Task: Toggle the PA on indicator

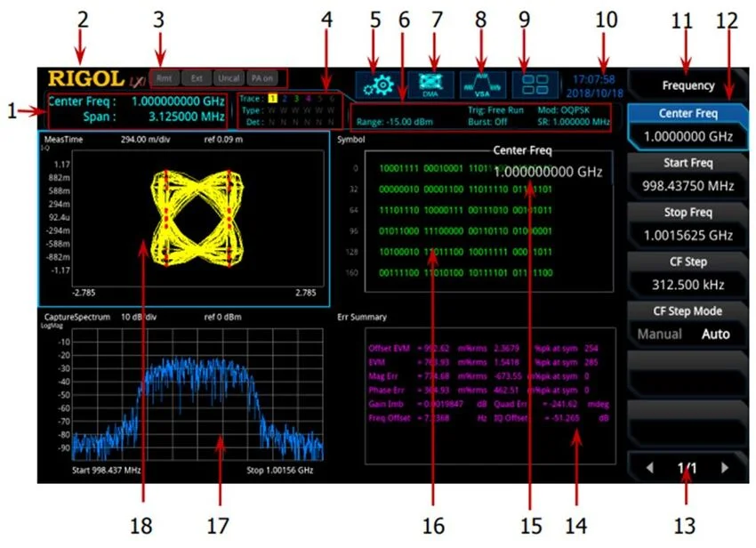Action: point(261,78)
